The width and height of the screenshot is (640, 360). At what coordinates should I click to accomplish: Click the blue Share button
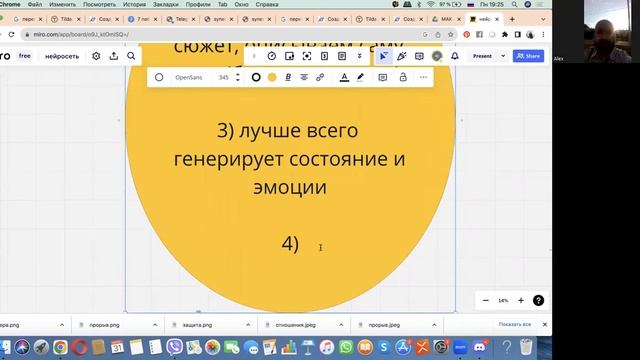[x=528, y=56]
